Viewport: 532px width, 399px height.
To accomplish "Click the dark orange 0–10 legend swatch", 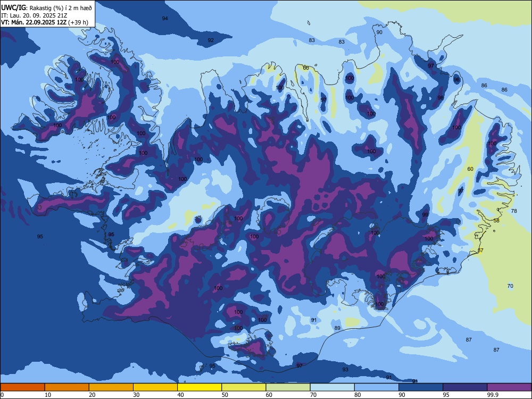I will coord(22,387).
